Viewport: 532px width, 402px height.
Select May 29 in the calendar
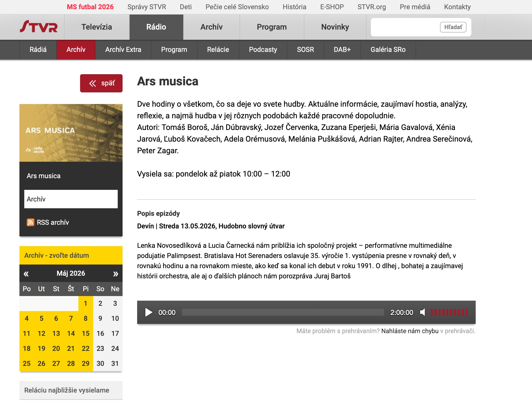coord(86,363)
